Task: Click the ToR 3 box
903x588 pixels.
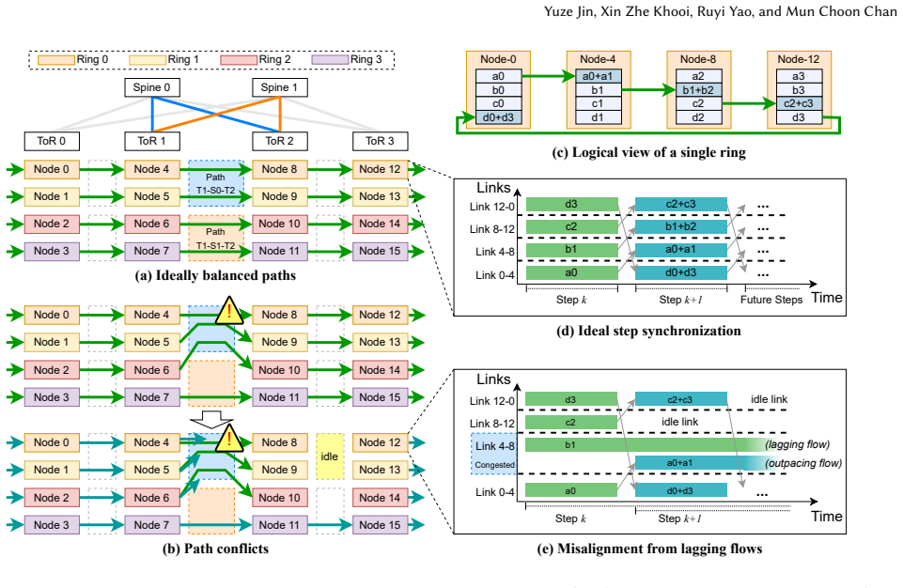Action: pos(381,141)
